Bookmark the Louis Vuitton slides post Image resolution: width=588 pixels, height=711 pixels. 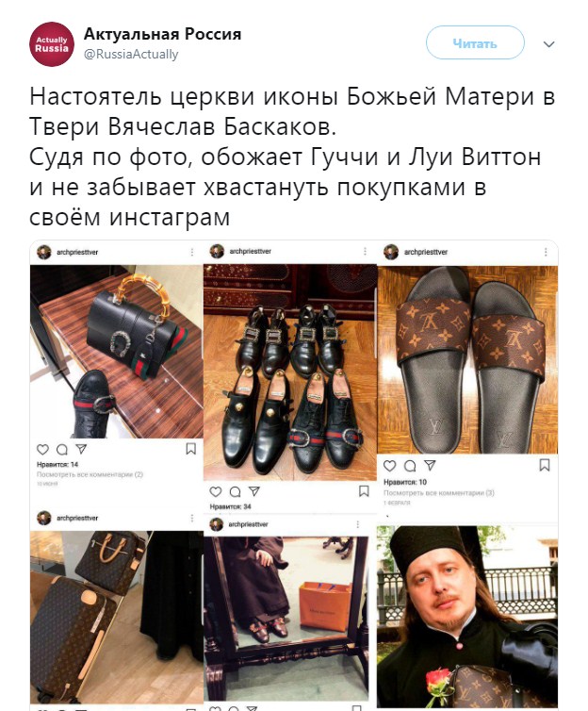coord(545,465)
